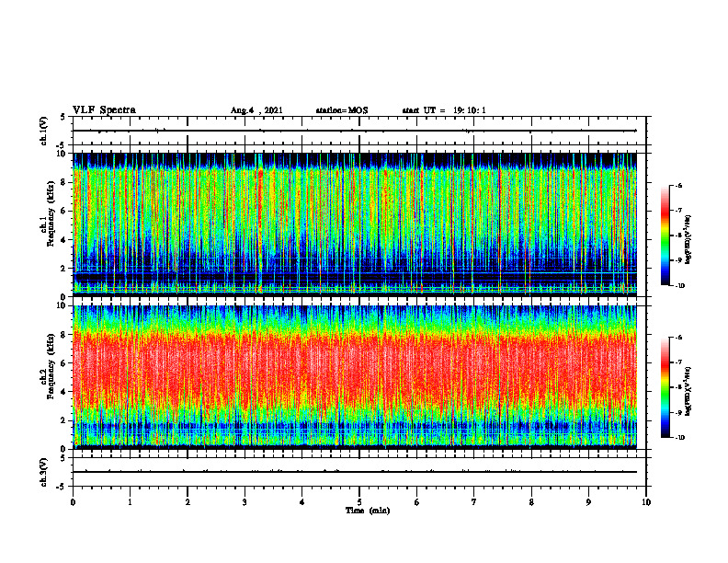Click the "VLF Spectra" plot title

coord(104,110)
